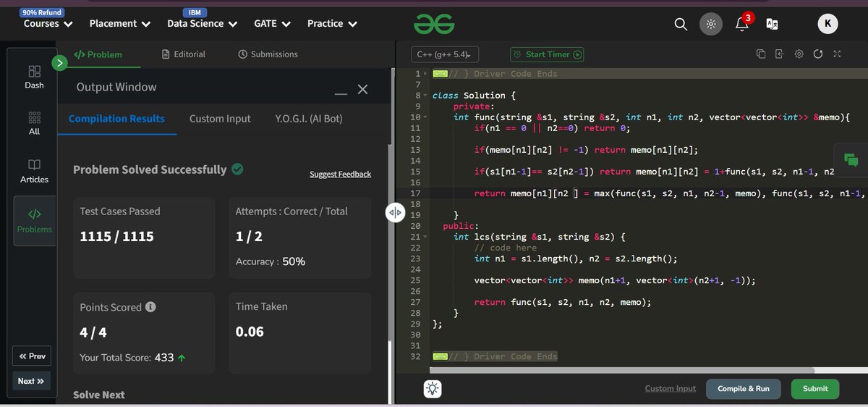Click code line 27 return func statement

[563, 302]
